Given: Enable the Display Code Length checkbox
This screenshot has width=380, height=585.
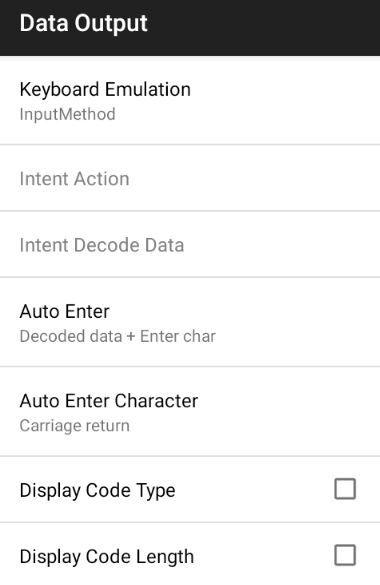Looking at the screenshot, I should click(x=345, y=555).
